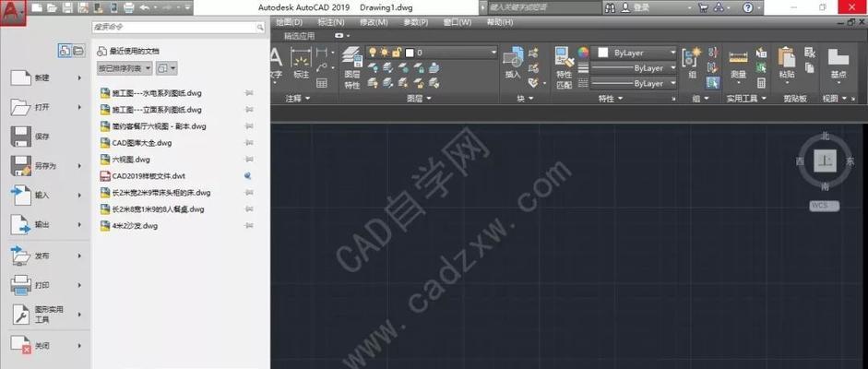The image size is (868, 369).
Task: Click the red AutoCAD application menu button
Action: (x=13, y=12)
